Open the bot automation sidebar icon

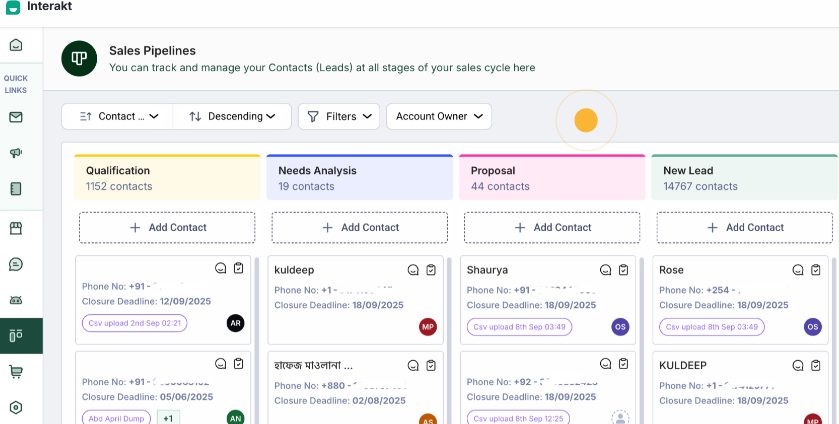(x=16, y=300)
